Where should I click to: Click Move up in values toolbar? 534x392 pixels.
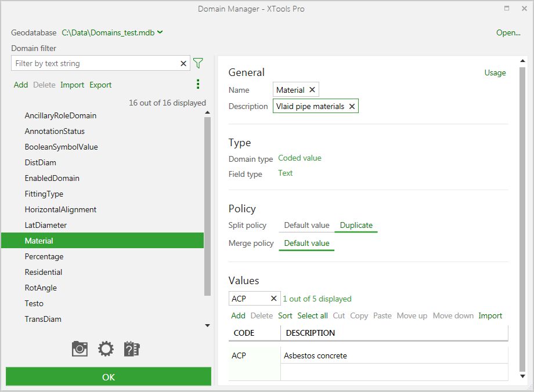[x=412, y=316]
